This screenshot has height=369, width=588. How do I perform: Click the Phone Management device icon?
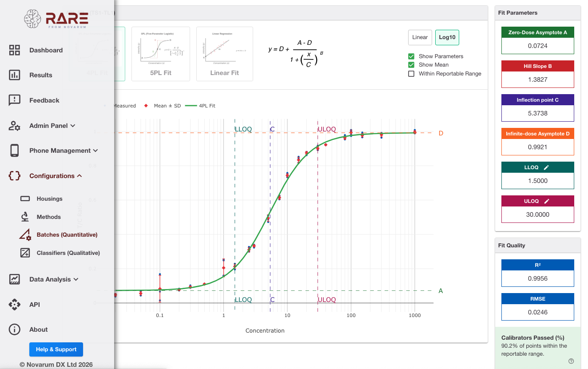coord(15,151)
